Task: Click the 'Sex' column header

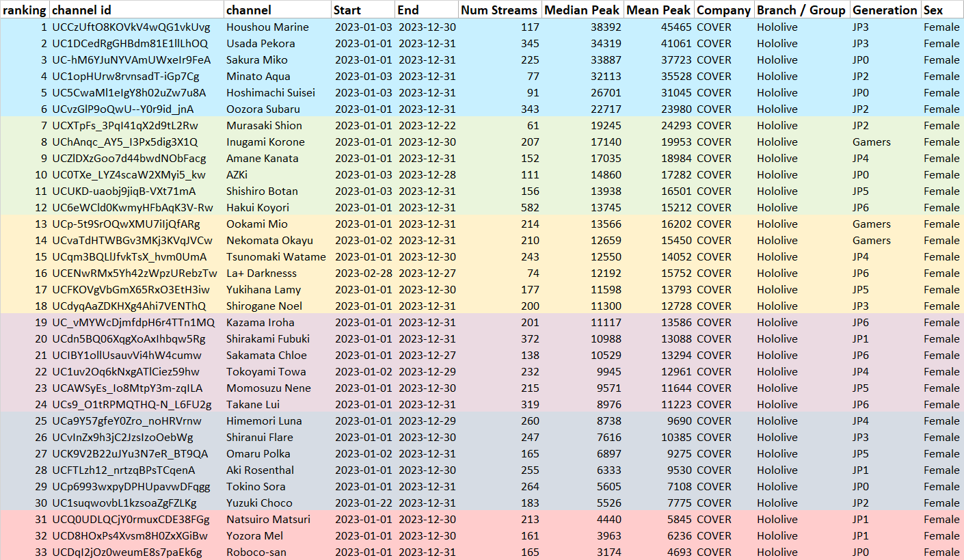Action: 942,10
